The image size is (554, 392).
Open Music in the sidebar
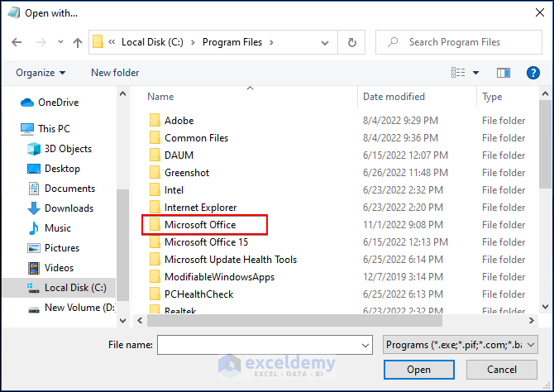(49, 228)
